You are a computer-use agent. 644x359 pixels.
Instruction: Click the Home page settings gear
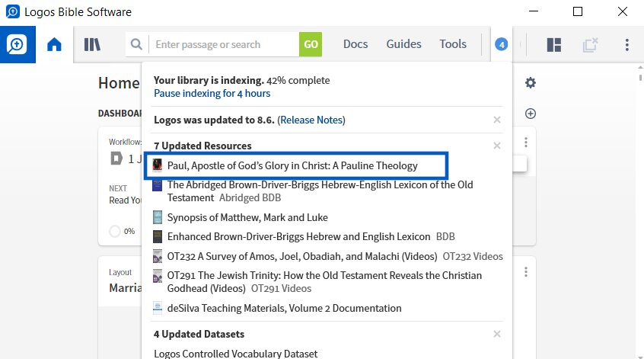[531, 82]
